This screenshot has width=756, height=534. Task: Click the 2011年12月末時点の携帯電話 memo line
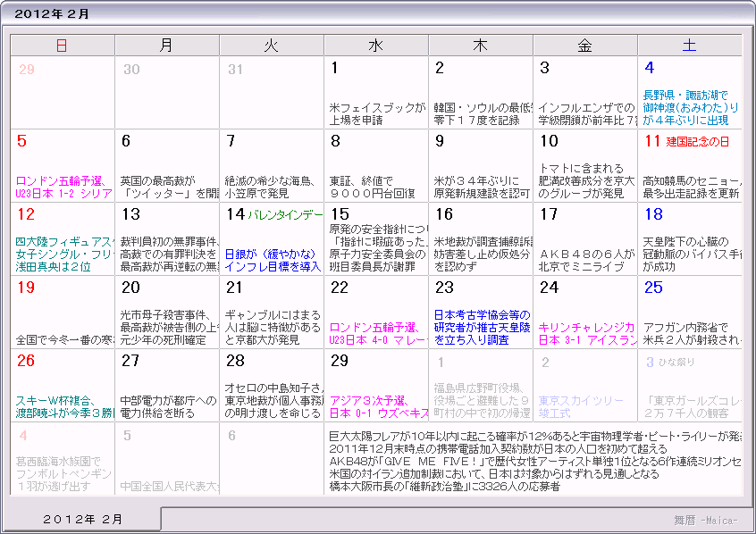click(498, 449)
